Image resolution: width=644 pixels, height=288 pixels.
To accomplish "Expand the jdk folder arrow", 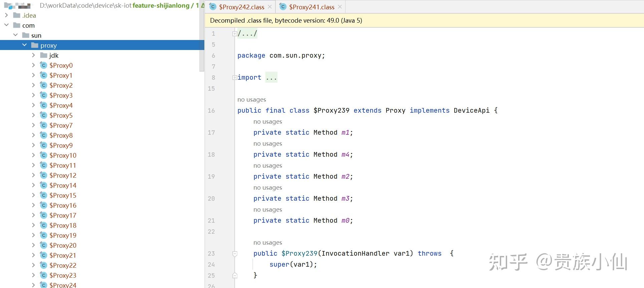I will [33, 55].
